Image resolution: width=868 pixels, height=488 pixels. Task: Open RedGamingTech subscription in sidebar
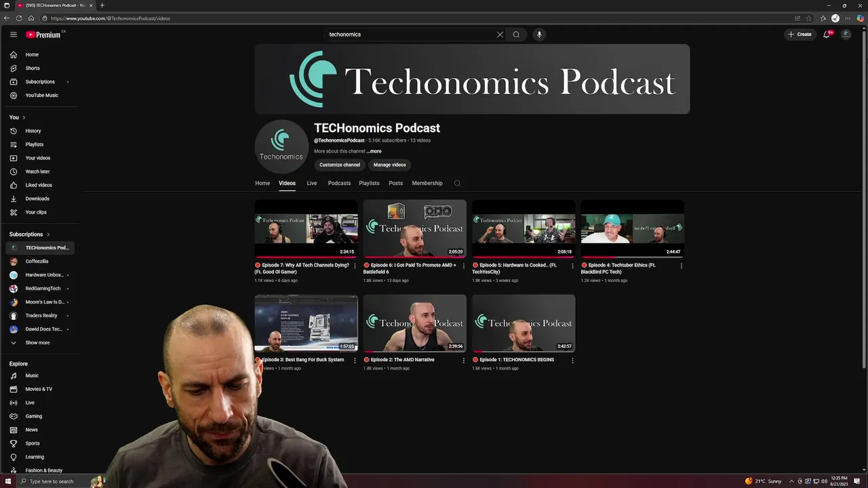(41, 289)
